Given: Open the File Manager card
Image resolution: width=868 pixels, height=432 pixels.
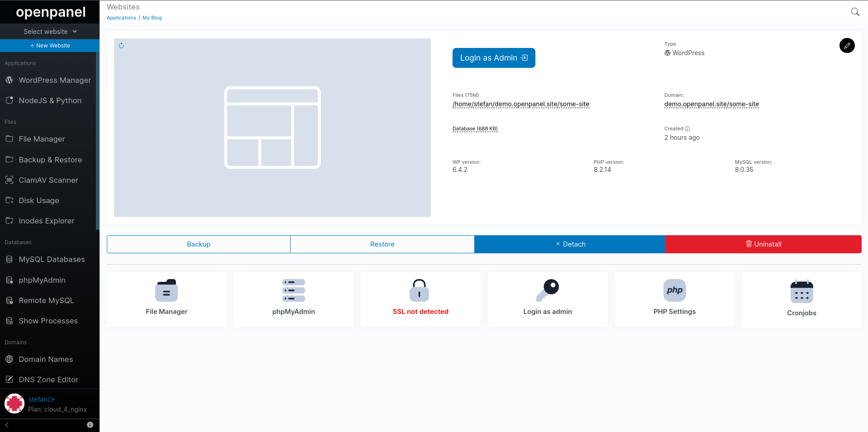Looking at the screenshot, I should tap(167, 299).
